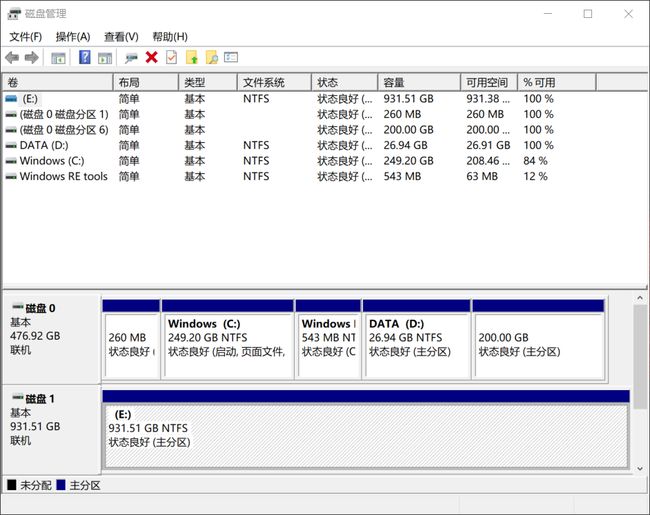Select the DATA (D:) volume row
The width and height of the screenshot is (650, 515).
click(x=298, y=146)
